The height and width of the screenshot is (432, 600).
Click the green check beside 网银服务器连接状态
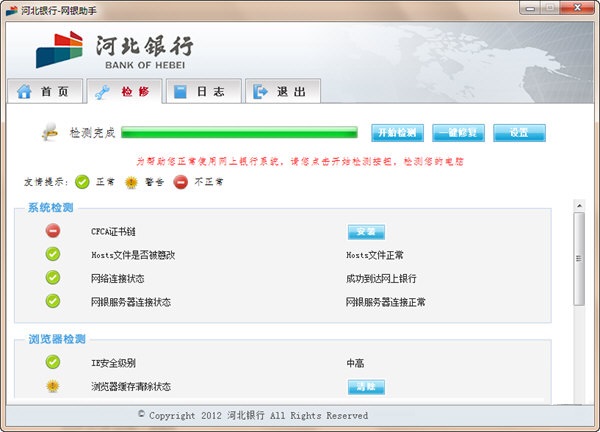pyautogui.click(x=53, y=301)
